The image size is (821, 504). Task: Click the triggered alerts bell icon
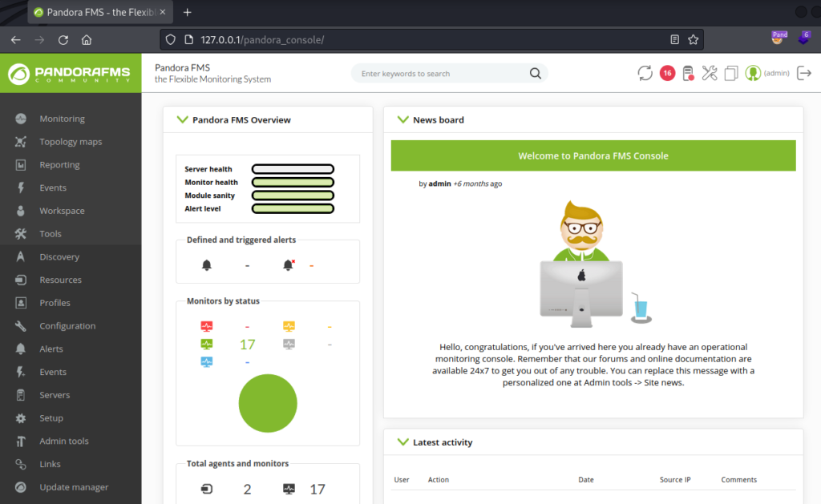pos(288,265)
